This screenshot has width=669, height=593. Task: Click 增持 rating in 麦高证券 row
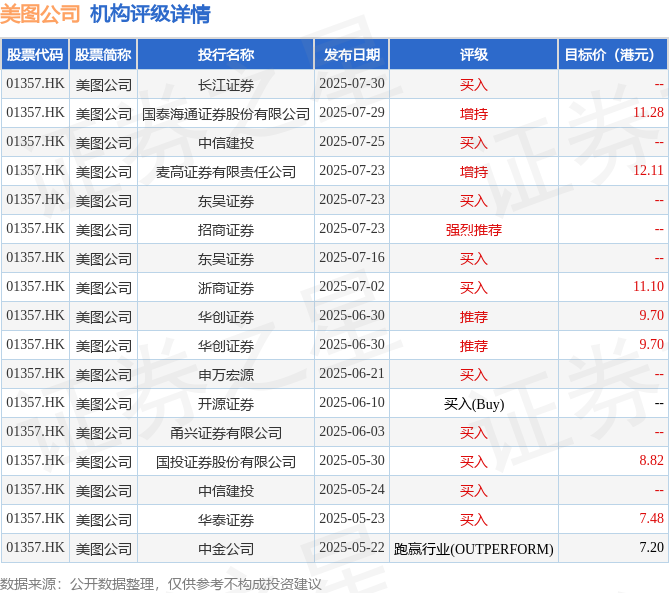coord(474,172)
